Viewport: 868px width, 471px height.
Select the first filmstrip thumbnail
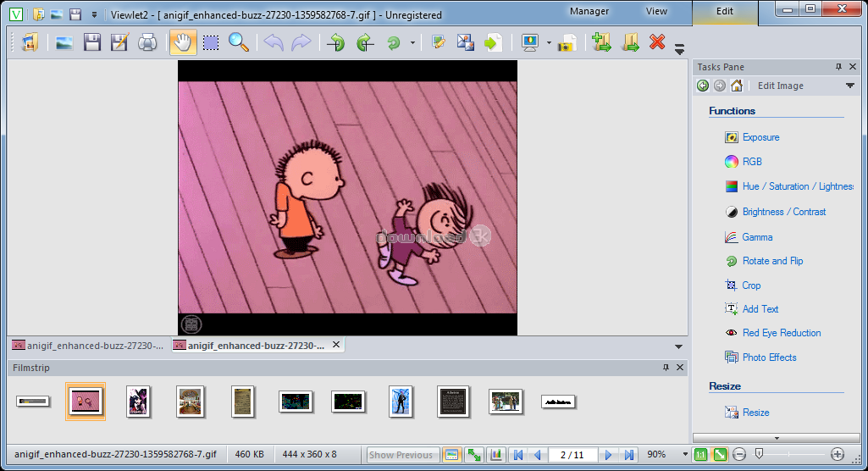(x=33, y=402)
